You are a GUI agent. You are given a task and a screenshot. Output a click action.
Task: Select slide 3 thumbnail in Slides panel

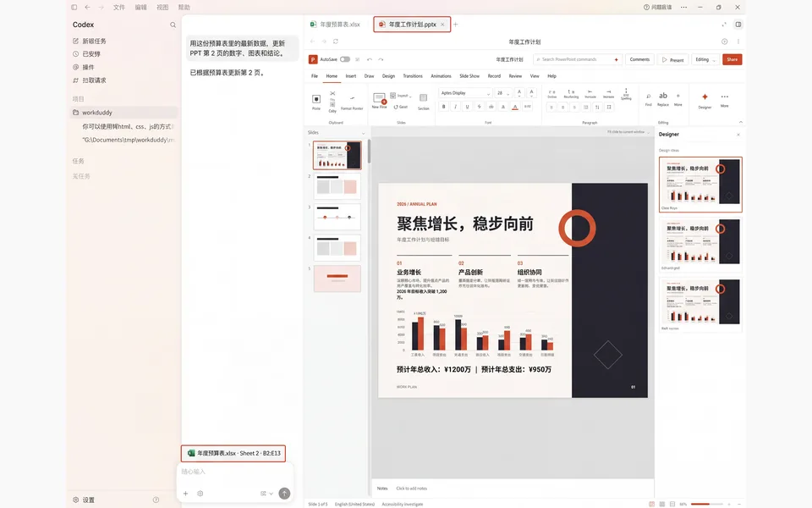tap(337, 217)
